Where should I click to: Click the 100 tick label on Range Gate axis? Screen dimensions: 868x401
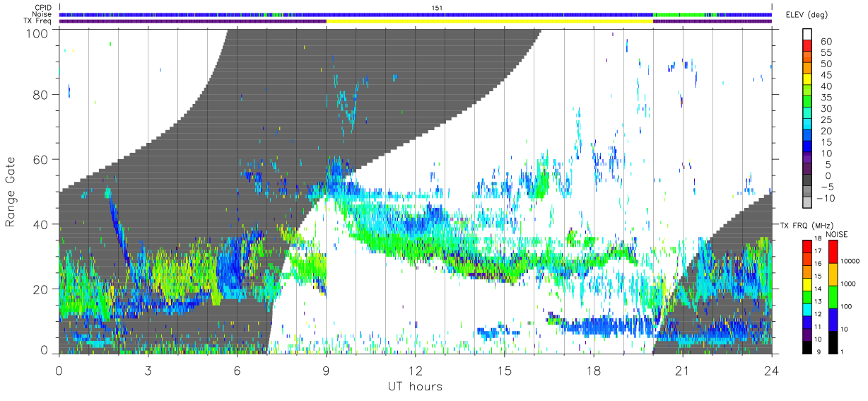point(38,33)
